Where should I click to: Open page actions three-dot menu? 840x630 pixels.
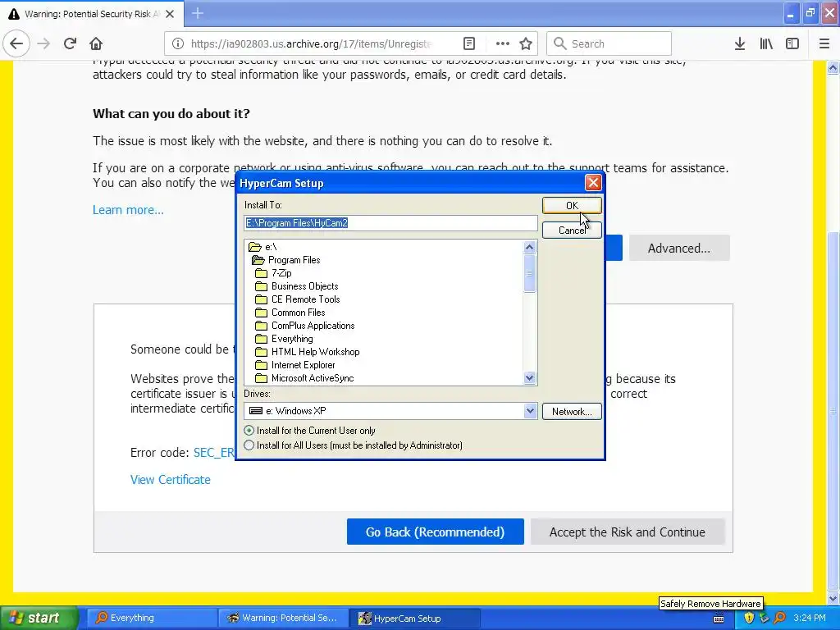click(503, 43)
